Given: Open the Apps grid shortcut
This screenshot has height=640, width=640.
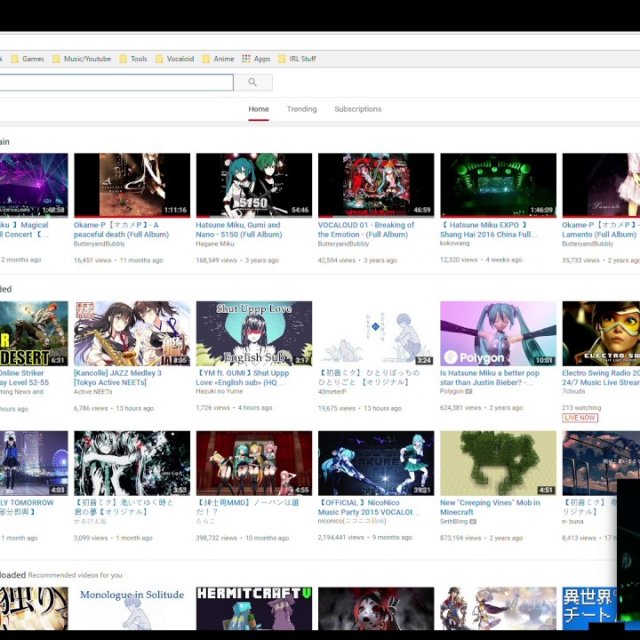Looking at the screenshot, I should point(256,59).
